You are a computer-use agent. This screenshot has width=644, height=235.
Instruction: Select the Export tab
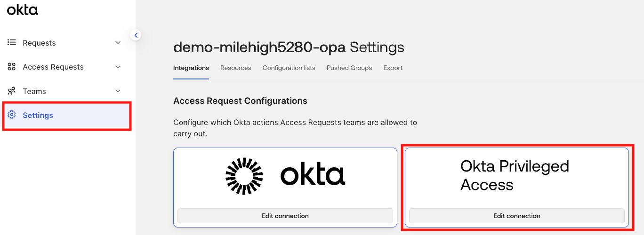393,68
